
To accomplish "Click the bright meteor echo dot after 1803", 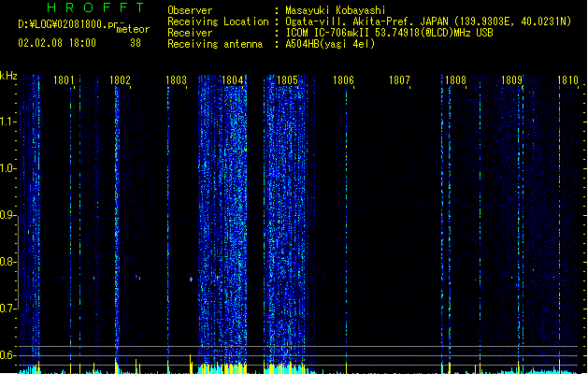I will pos(191,279).
